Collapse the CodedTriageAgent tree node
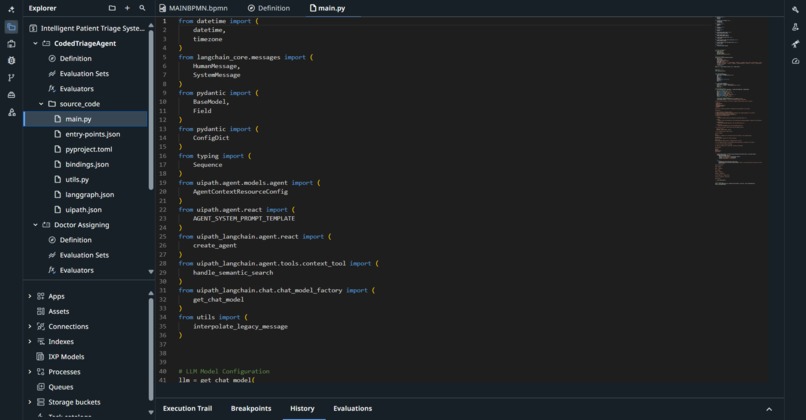This screenshot has height=420, width=806. coord(35,44)
